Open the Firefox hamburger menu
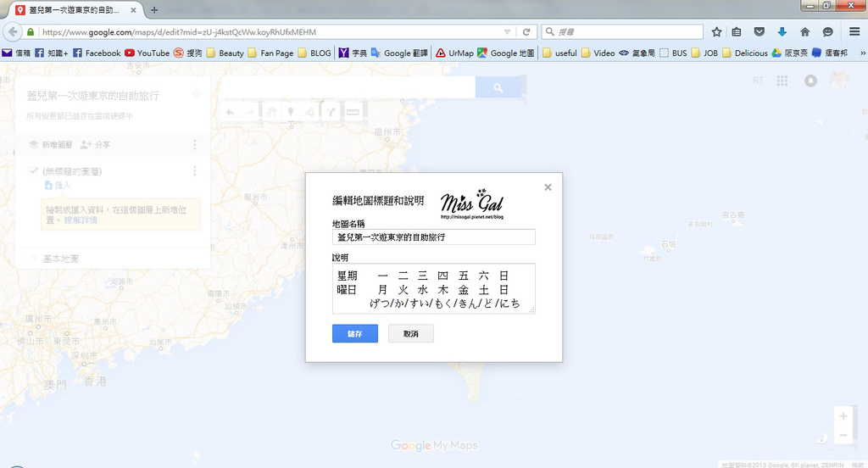Viewport: 868px width, 468px height. tap(854, 32)
